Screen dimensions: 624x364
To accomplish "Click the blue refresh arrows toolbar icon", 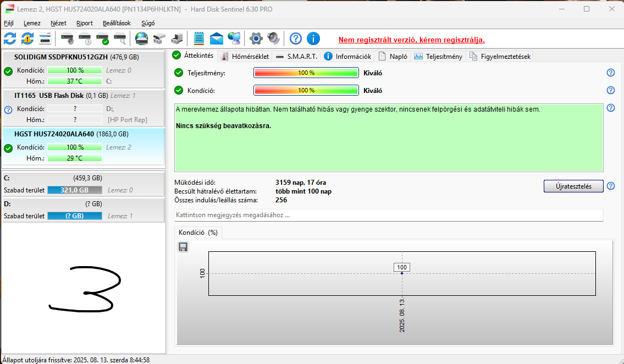I will 10,38.
